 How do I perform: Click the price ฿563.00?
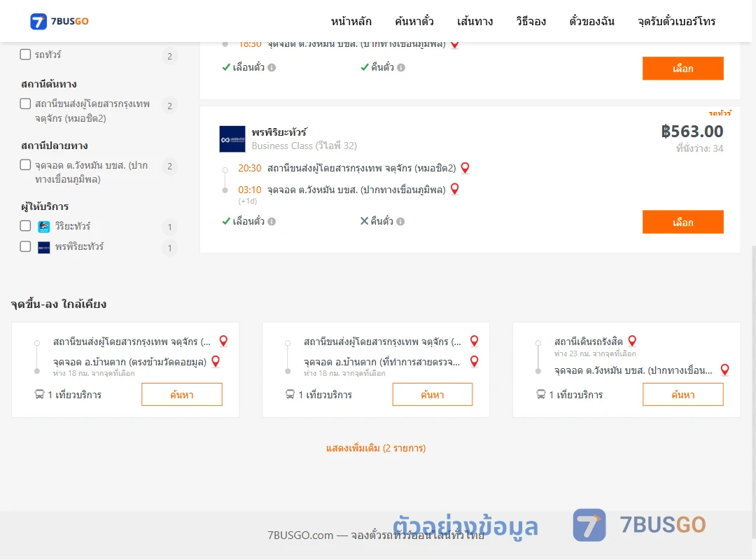692,131
